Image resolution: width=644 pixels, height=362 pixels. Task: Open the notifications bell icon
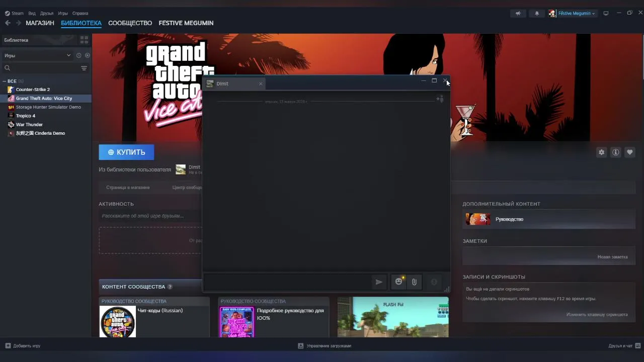pyautogui.click(x=537, y=14)
